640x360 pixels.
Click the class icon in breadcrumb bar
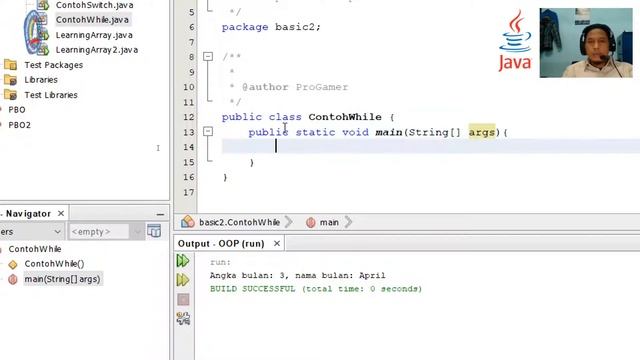188,222
